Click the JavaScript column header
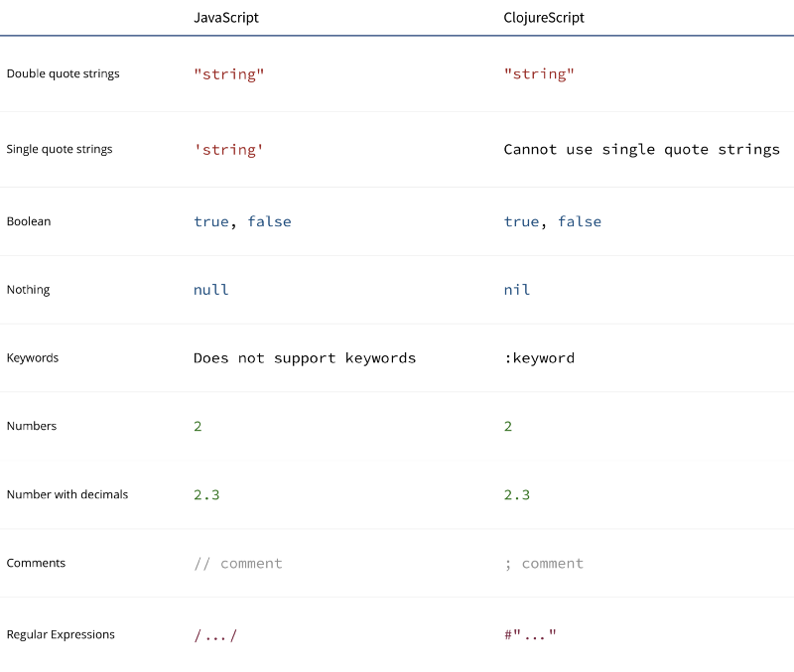 point(226,18)
